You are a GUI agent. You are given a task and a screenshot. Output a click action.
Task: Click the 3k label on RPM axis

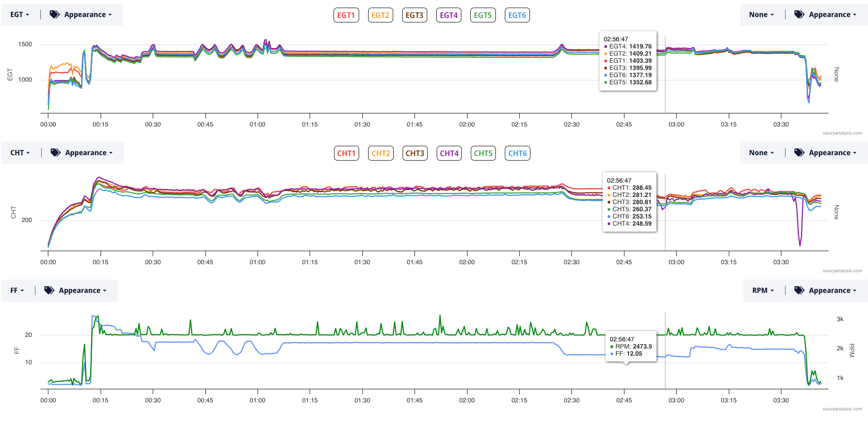[x=840, y=319]
